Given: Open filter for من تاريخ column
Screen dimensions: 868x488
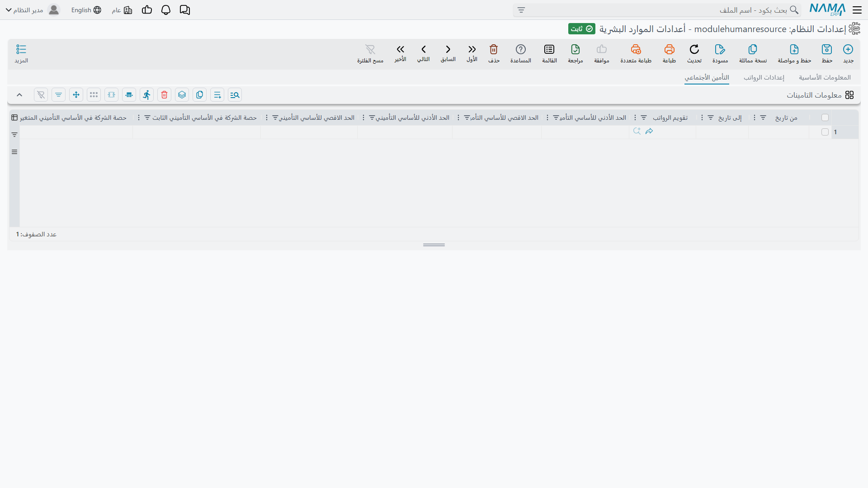Looking at the screenshot, I should point(763,117).
